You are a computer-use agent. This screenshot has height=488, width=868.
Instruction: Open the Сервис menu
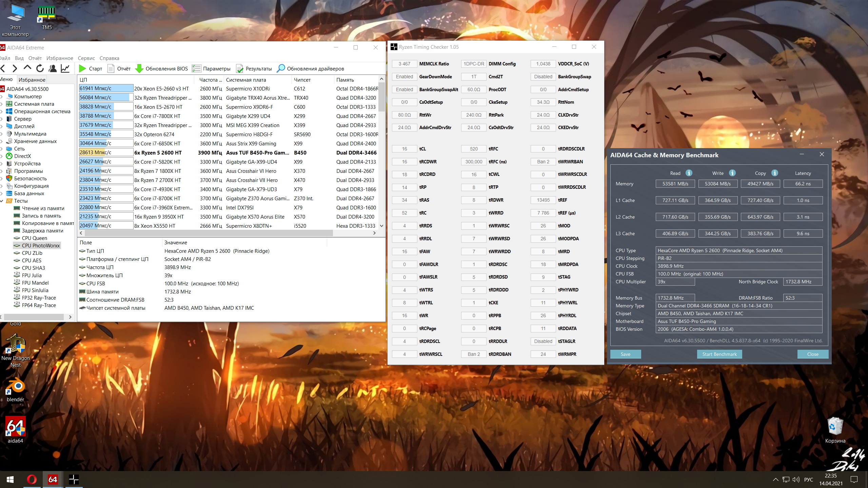pyautogui.click(x=86, y=58)
